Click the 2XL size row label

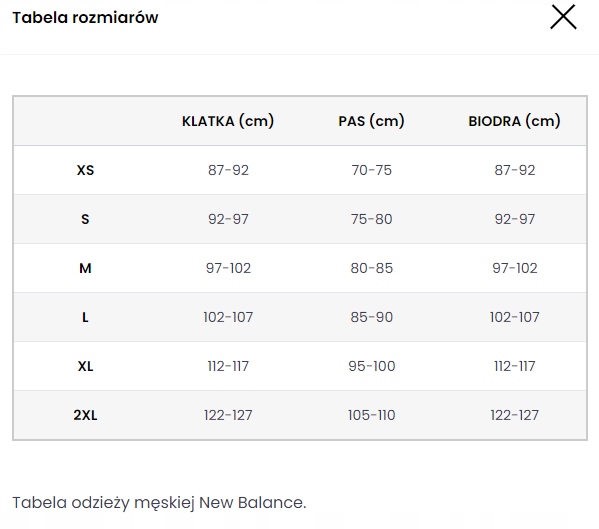click(85, 415)
